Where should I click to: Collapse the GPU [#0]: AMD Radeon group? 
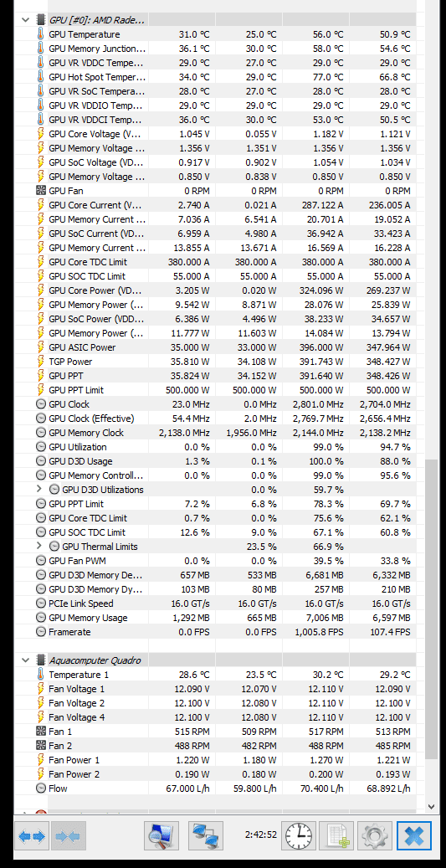point(25,20)
